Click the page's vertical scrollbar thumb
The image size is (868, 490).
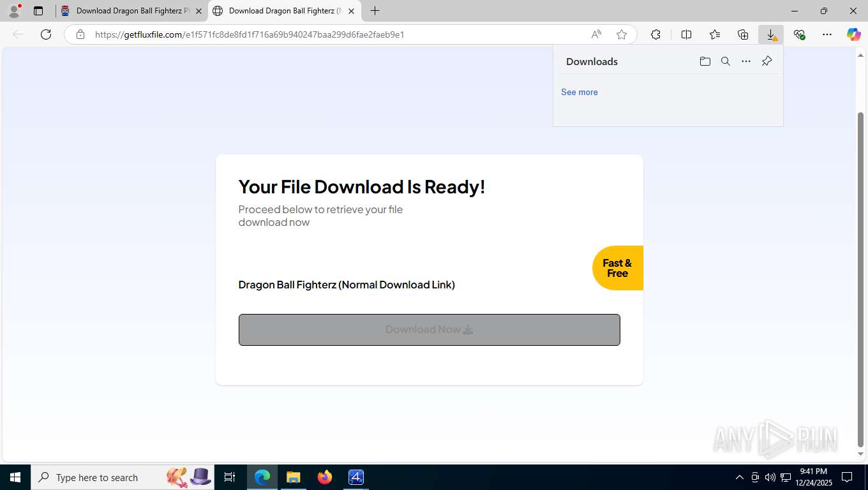coord(860,279)
